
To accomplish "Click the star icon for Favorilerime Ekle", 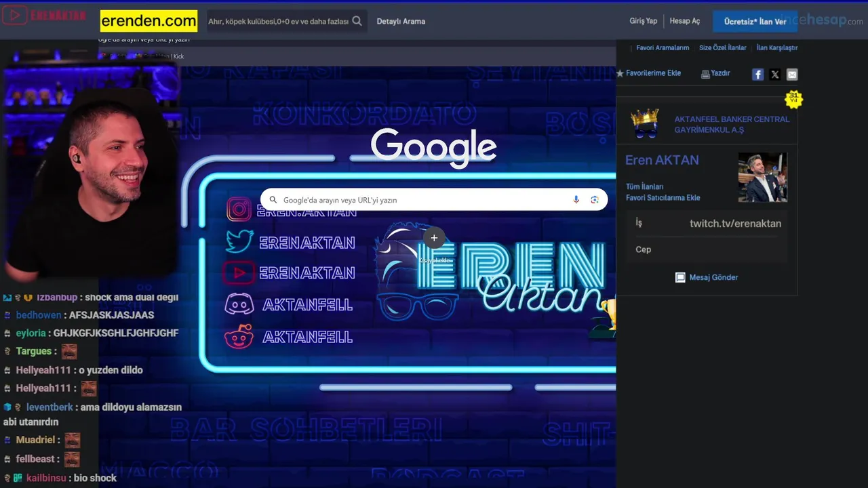I will pyautogui.click(x=620, y=73).
